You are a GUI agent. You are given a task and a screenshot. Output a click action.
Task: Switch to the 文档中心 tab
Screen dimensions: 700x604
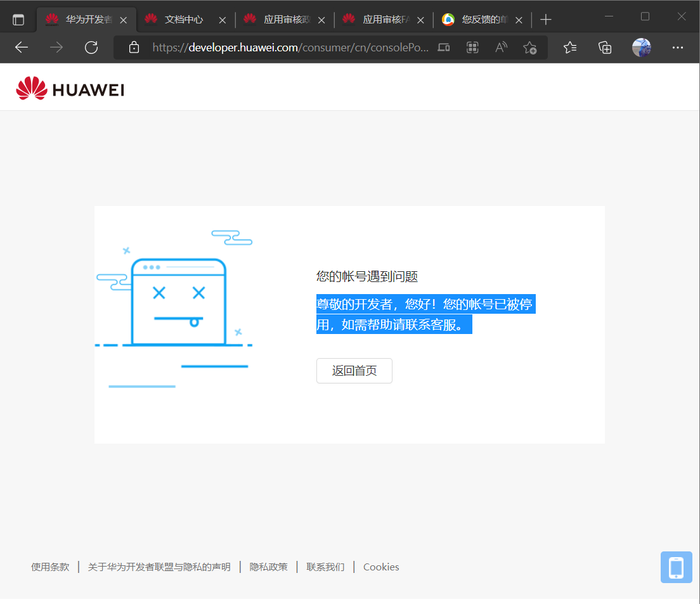click(183, 20)
